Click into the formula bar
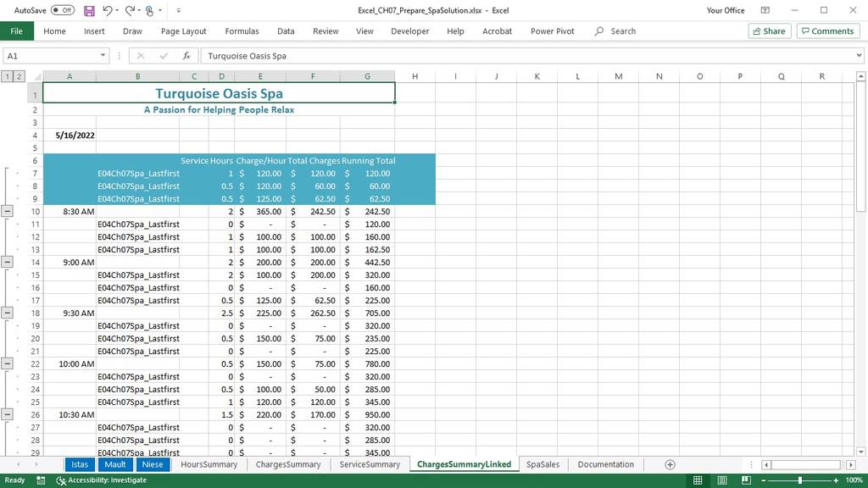Viewport: 868px width, 488px height. 527,56
